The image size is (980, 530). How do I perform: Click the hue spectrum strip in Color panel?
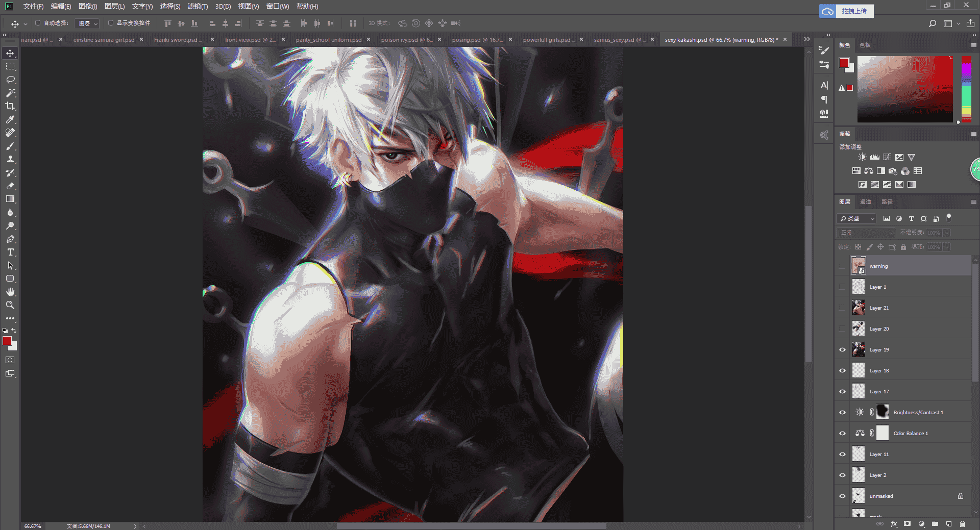point(966,89)
